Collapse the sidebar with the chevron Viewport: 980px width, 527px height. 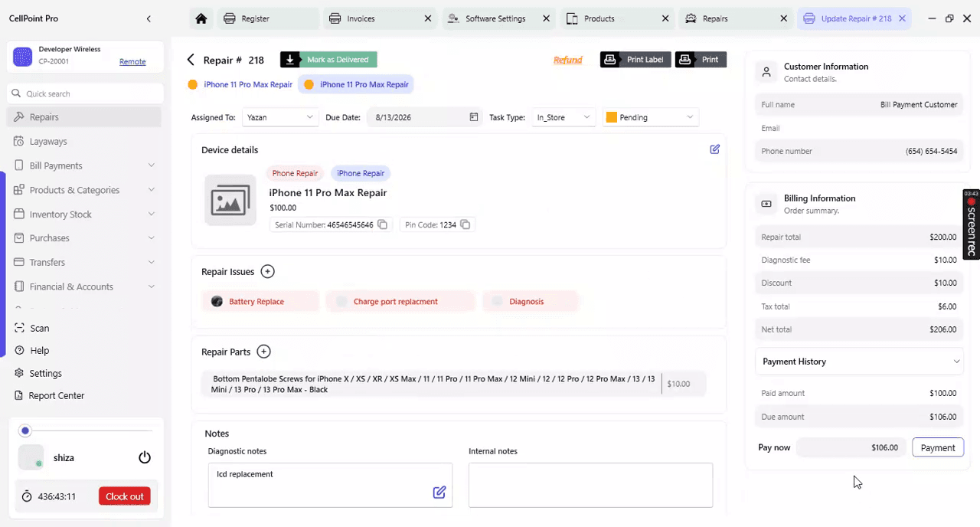[x=149, y=18]
